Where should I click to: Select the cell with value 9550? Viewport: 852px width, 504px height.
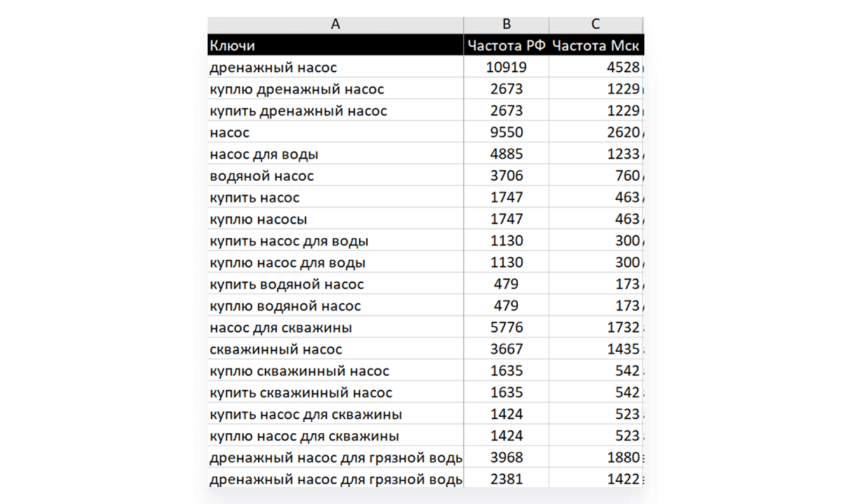506,133
